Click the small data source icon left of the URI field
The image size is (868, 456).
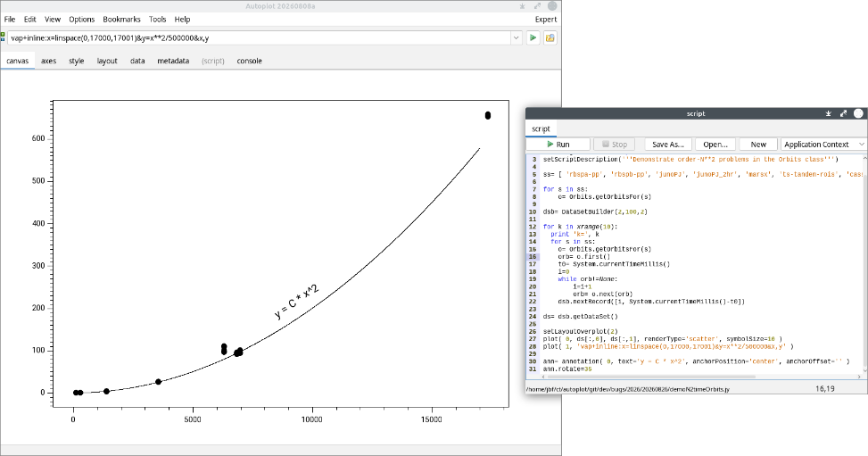(3, 37)
